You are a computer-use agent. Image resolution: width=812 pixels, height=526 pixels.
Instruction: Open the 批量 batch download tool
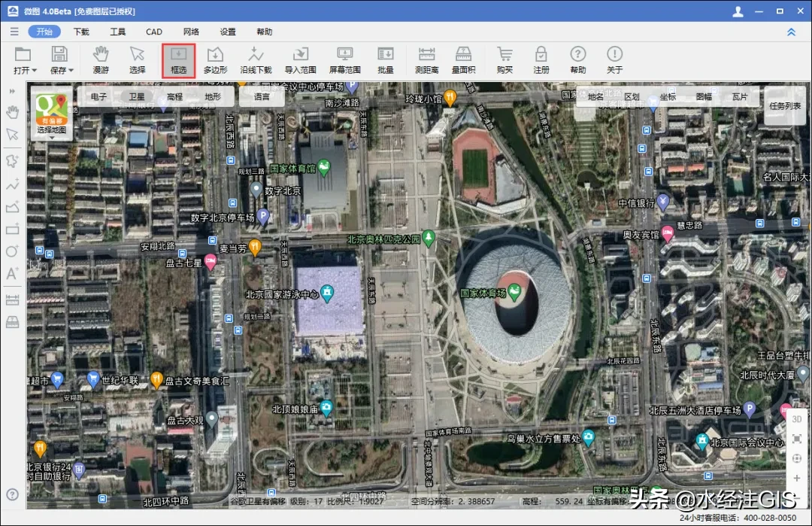pos(386,60)
